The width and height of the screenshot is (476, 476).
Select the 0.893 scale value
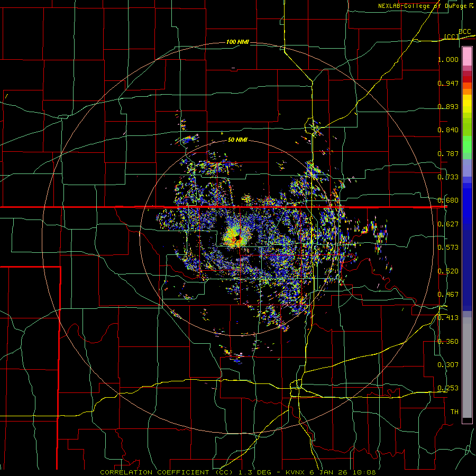(448, 106)
